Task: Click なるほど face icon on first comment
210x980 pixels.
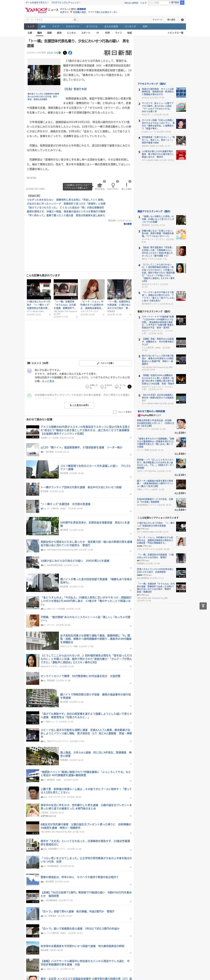Action: pos(102,386)
